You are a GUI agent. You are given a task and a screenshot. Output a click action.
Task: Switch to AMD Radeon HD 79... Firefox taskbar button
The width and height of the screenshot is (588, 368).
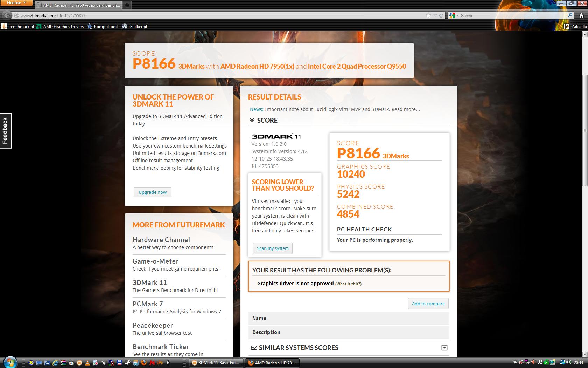coord(272,363)
